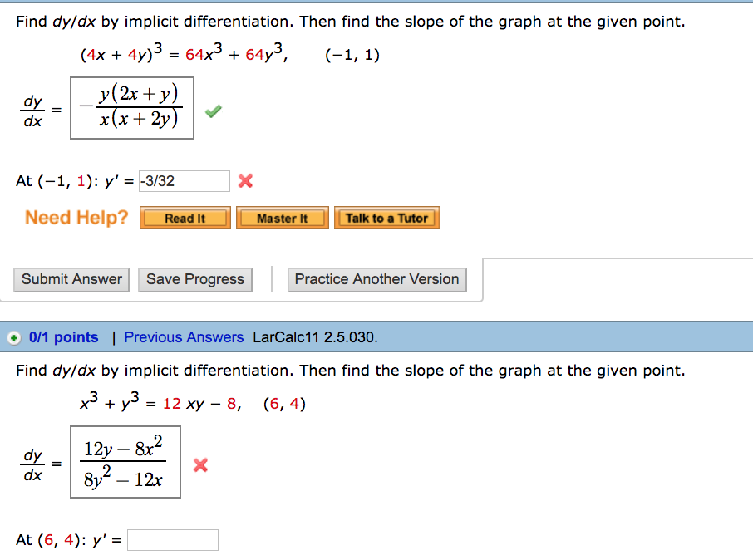Click Submit Answer to grade responses
This screenshot has height=560, width=753.
pos(71,279)
